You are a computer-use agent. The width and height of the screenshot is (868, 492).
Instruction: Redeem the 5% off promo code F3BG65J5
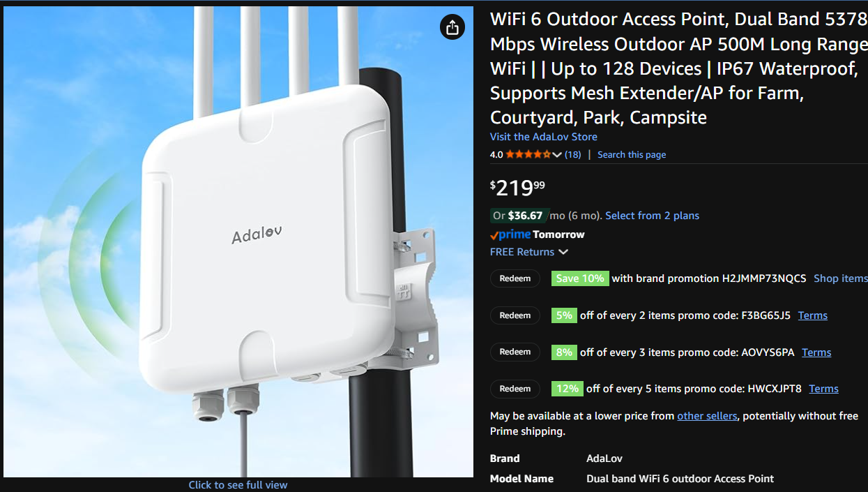(515, 315)
